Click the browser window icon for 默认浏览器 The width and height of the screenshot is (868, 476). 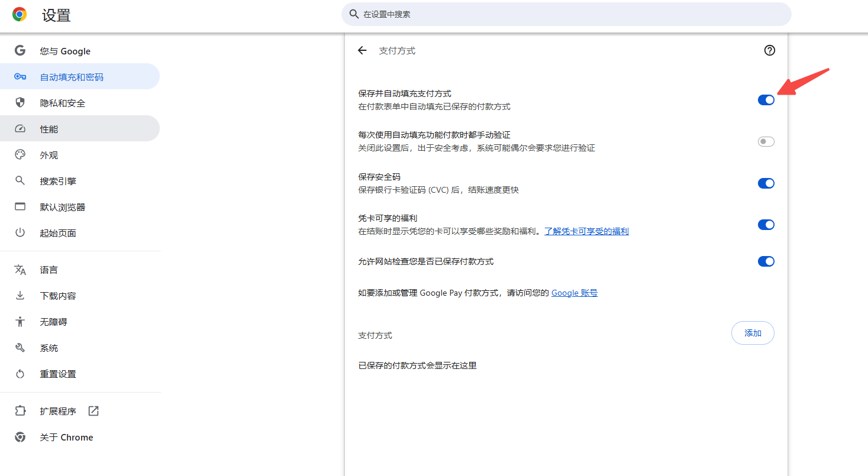pos(20,207)
